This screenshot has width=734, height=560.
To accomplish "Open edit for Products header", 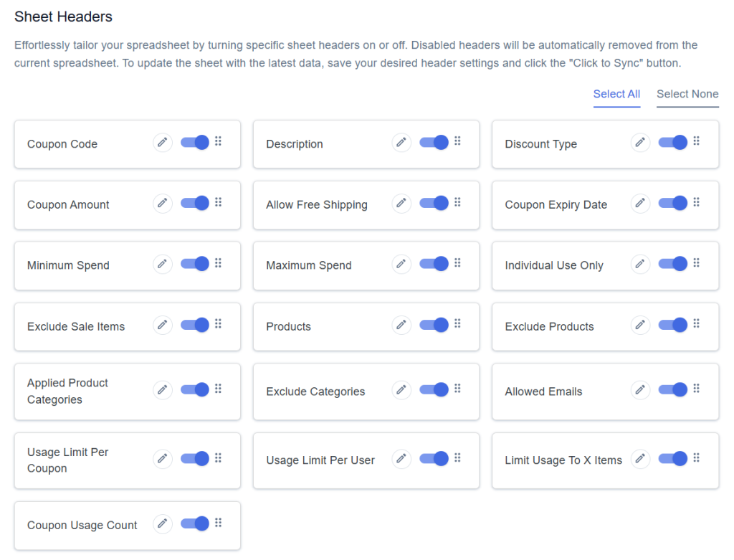I will 401,325.
